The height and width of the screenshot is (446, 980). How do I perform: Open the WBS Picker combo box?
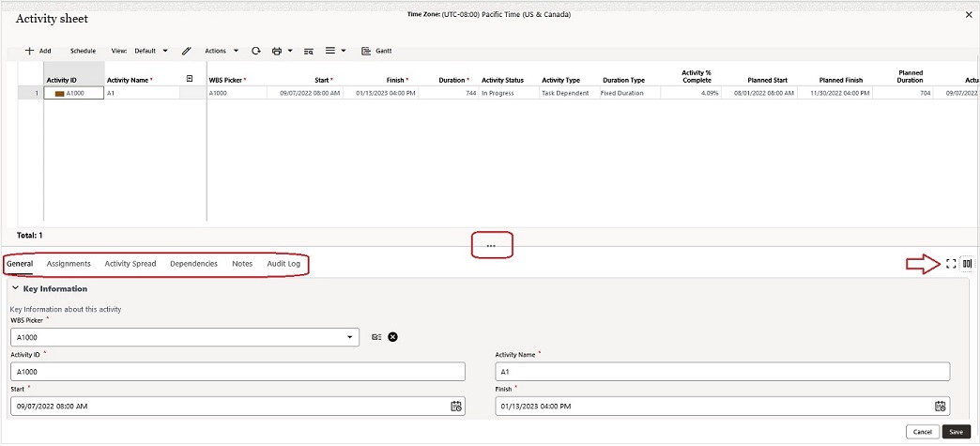(x=185, y=337)
